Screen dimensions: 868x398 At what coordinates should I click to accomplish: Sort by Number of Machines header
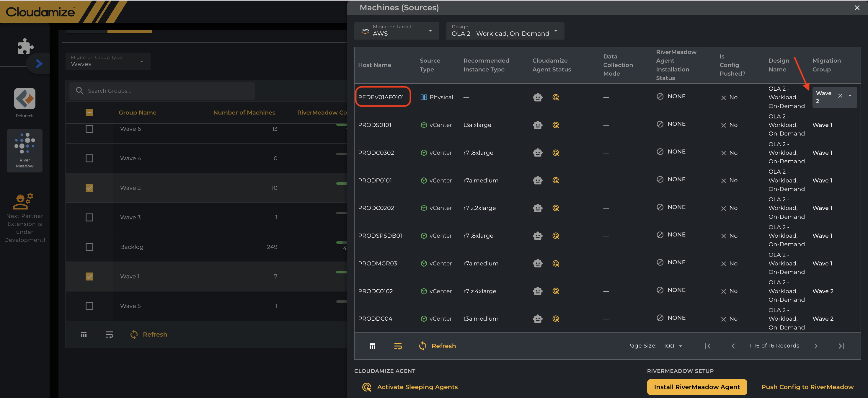pos(244,112)
